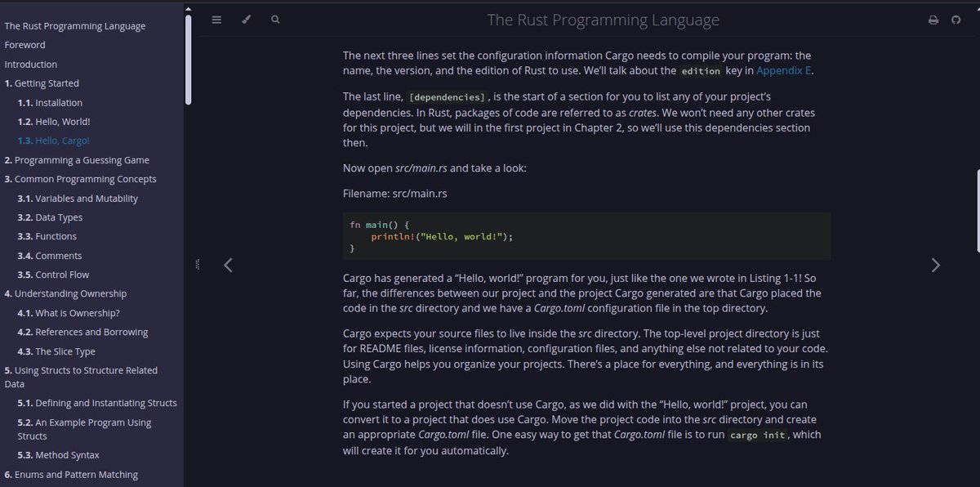The height and width of the screenshot is (487, 980).
Task: Open 6. Enums and Pattern Matching
Action: coord(71,474)
